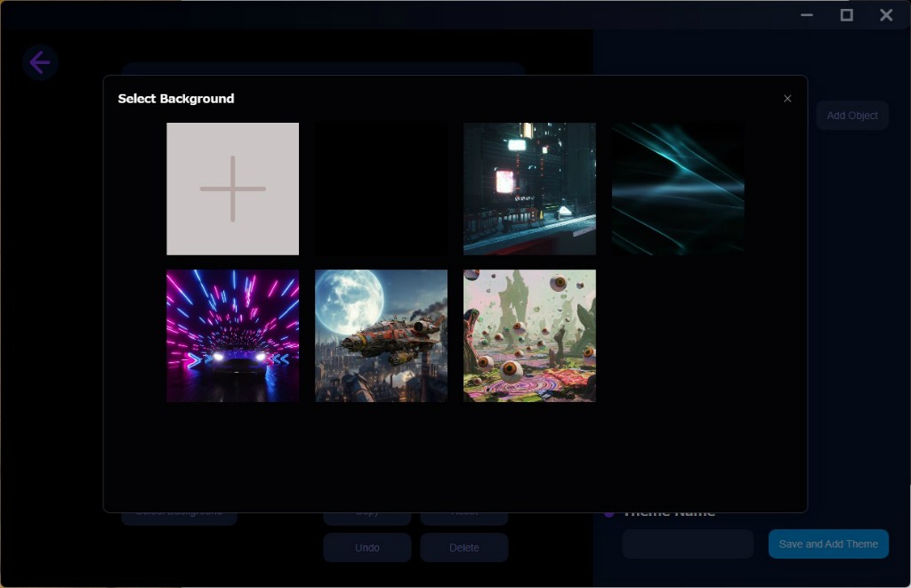Close the Select Background dialog
The height and width of the screenshot is (588, 911).
(x=786, y=99)
